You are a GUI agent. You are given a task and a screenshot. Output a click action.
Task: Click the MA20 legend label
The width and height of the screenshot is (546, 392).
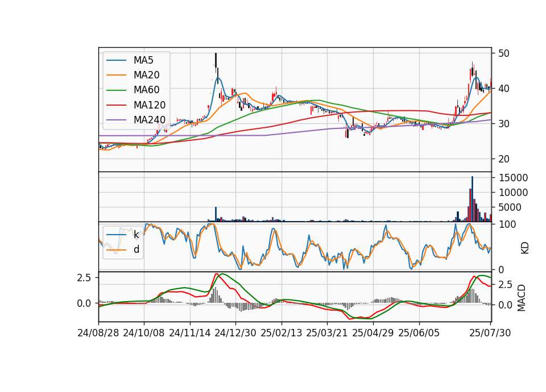(x=146, y=75)
